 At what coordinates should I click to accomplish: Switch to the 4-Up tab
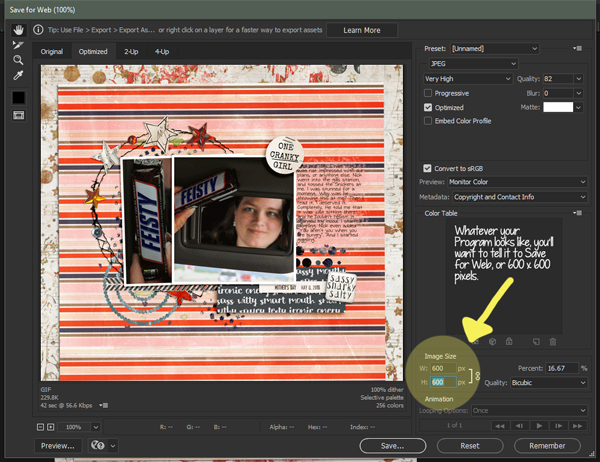pos(162,52)
